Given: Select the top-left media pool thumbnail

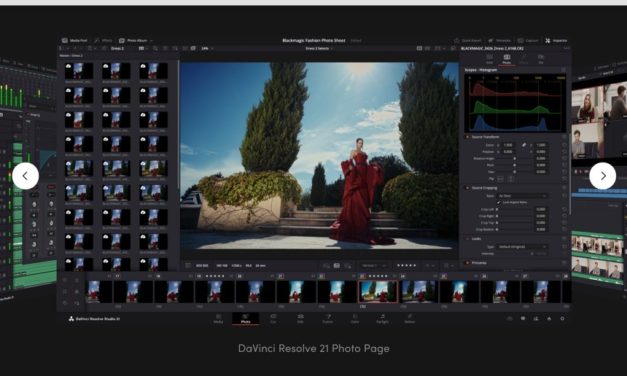Looking at the screenshot, I should coord(79,71).
